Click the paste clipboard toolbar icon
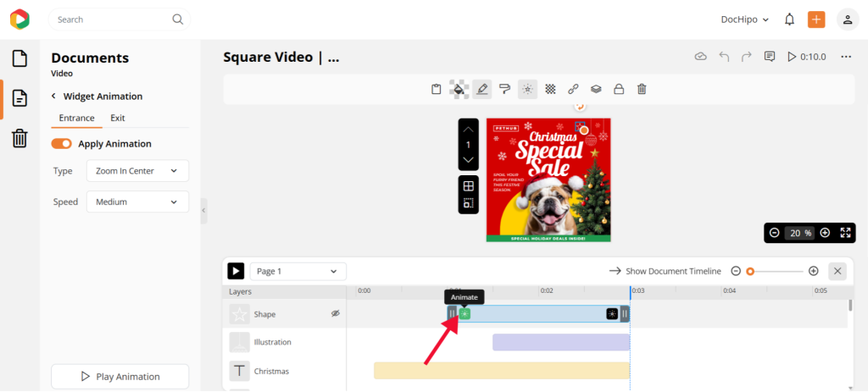This screenshot has height=392, width=868. click(x=437, y=89)
